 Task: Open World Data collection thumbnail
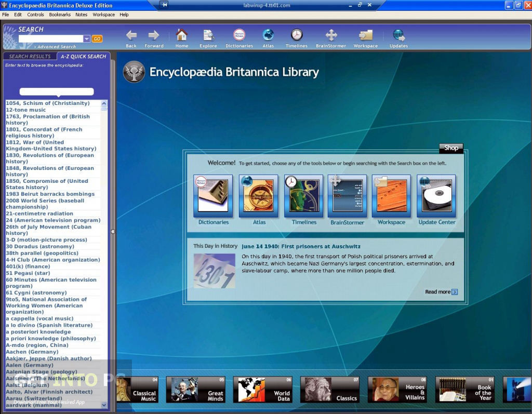coord(263,389)
